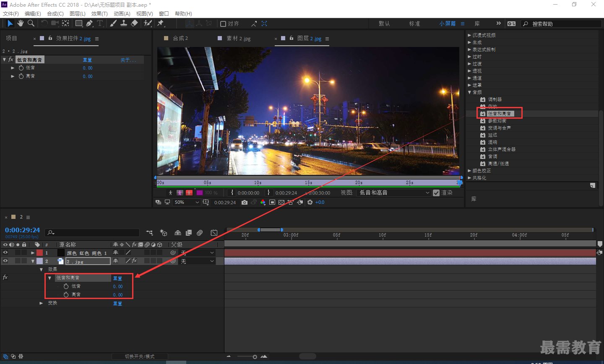Set in point bracket at 0:00:00:00

click(232, 193)
